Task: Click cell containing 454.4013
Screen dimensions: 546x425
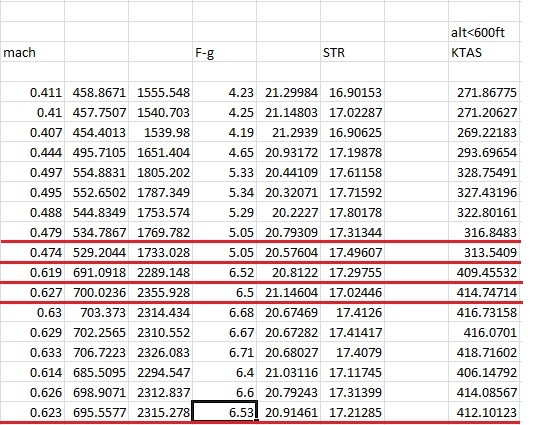Action: [x=96, y=132]
